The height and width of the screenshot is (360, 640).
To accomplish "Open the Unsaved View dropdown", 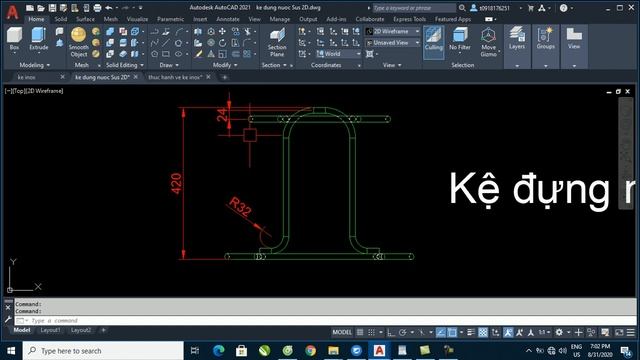I will 392,42.
